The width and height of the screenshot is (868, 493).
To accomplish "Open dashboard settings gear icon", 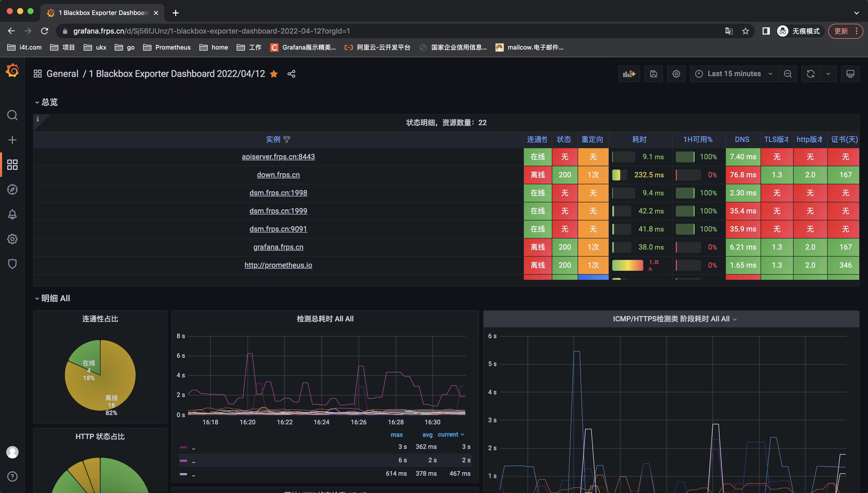I will click(676, 74).
